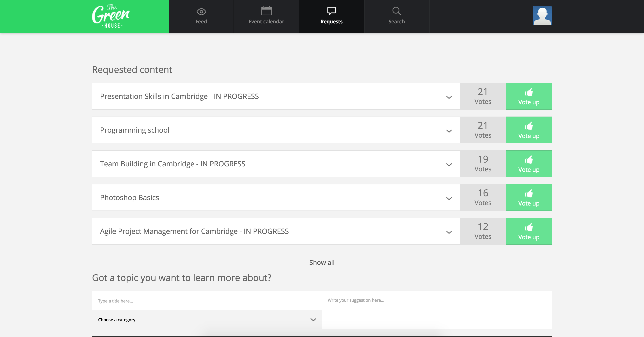Viewport: 644px width, 337px height.
Task: Open the Choose a category dropdown
Action: coord(207,320)
